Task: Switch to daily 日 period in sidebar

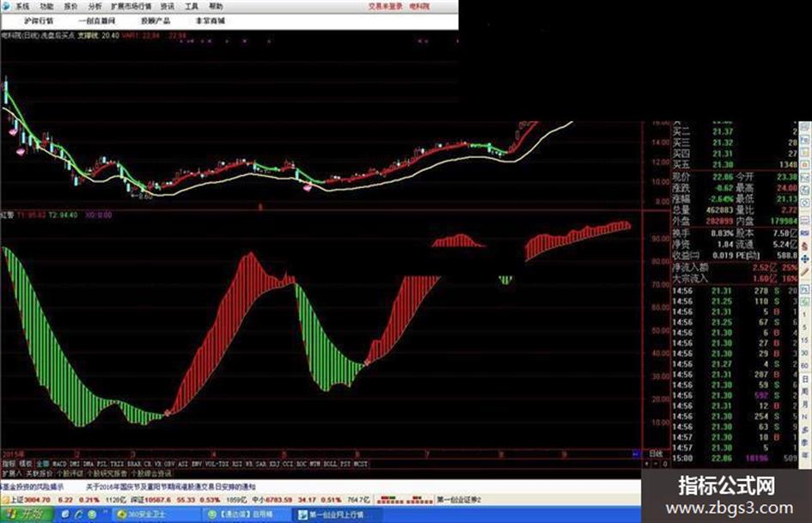Action: point(805,379)
